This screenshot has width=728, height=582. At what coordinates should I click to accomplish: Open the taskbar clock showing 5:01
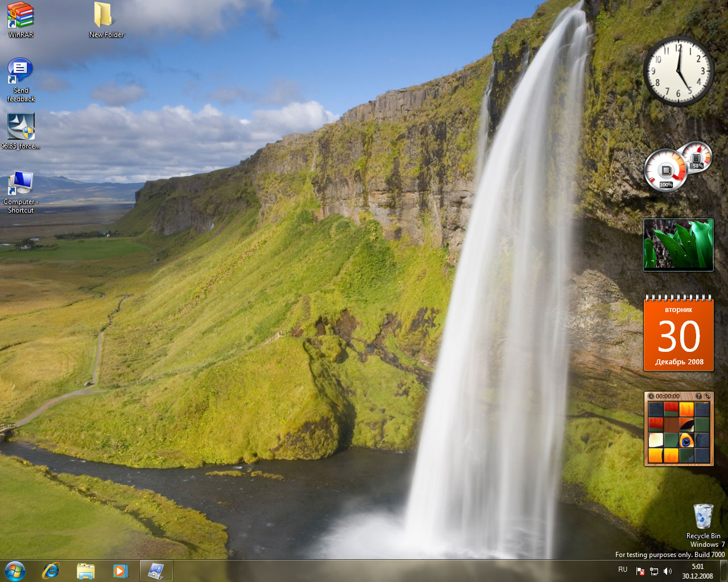[698, 571]
